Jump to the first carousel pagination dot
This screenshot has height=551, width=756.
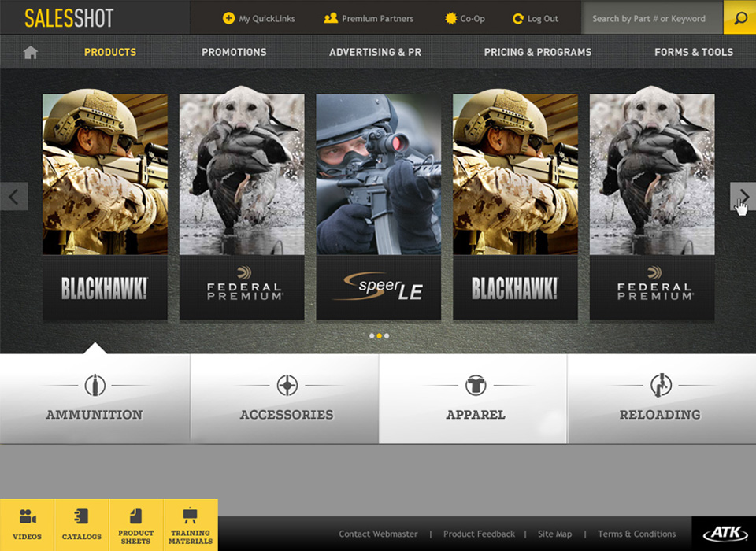372,335
